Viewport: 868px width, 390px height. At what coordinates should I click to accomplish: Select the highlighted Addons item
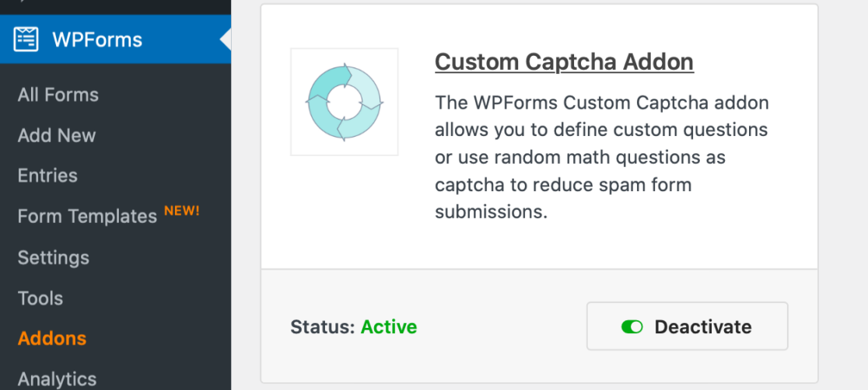(52, 339)
